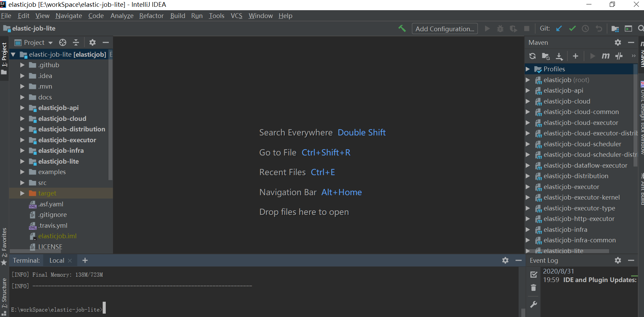Viewport: 644px width, 317px height.
Task: Click Event Log trash clear icon
Action: click(x=534, y=288)
